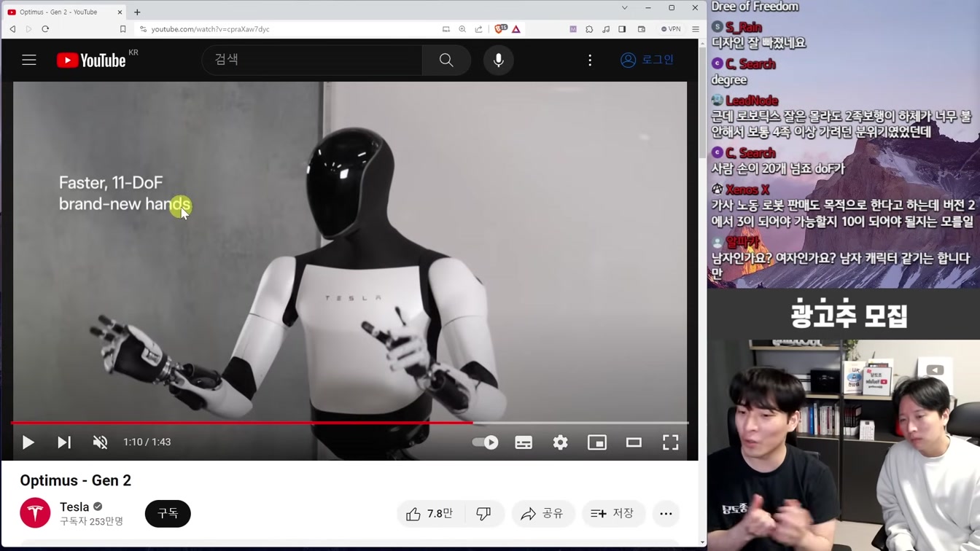Click the 로그인 sign-in button
Image resolution: width=980 pixels, height=551 pixels.
(x=647, y=60)
